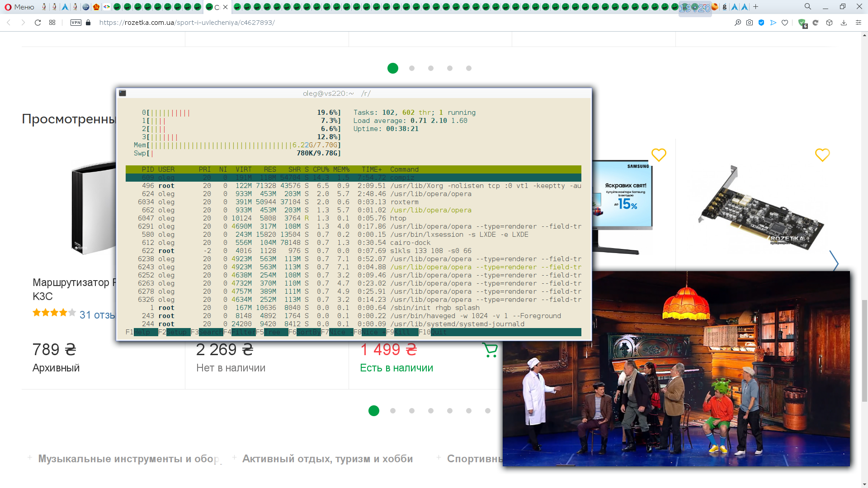Click htop F10 Quit key
Viewport: 868px width, 488px height.
(x=433, y=332)
